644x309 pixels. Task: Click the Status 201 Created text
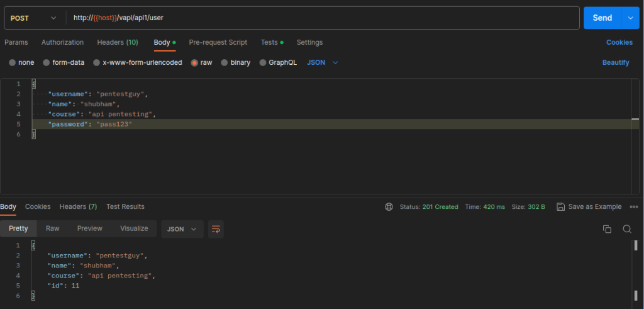click(429, 206)
